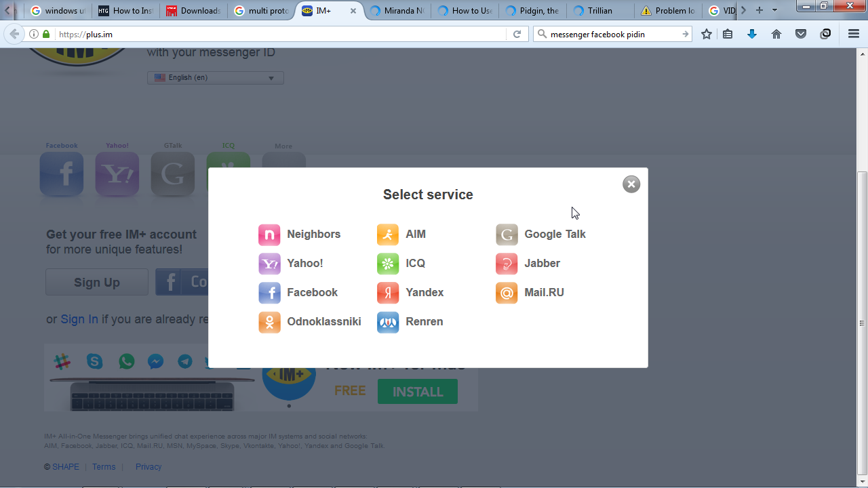Image resolution: width=868 pixels, height=488 pixels.
Task: Pick the Google Talk icon in the dialog
Action: click(x=507, y=235)
